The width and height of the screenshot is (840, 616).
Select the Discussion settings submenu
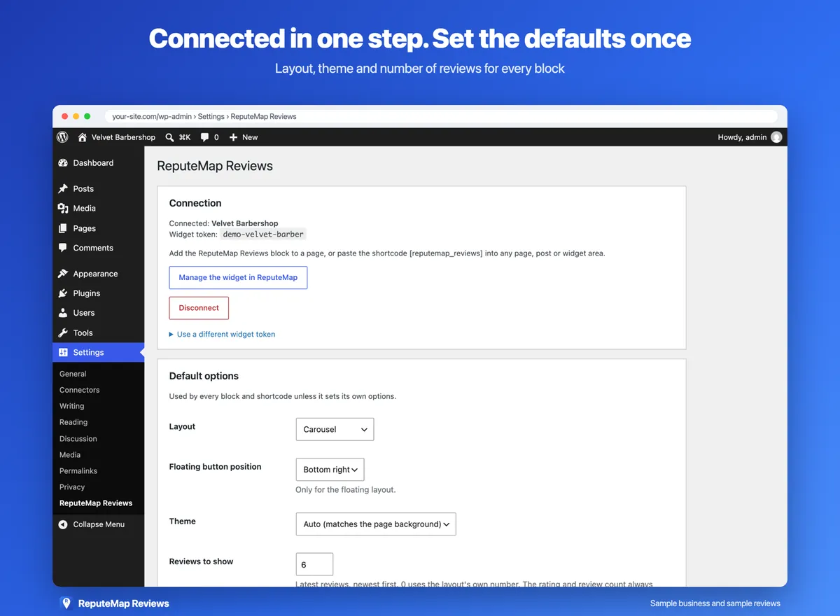78,439
